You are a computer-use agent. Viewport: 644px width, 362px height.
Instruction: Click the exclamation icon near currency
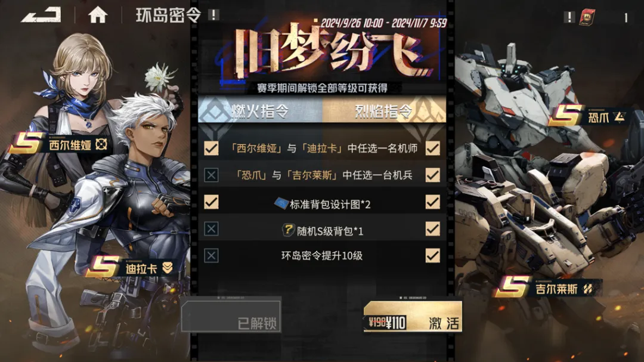click(569, 17)
